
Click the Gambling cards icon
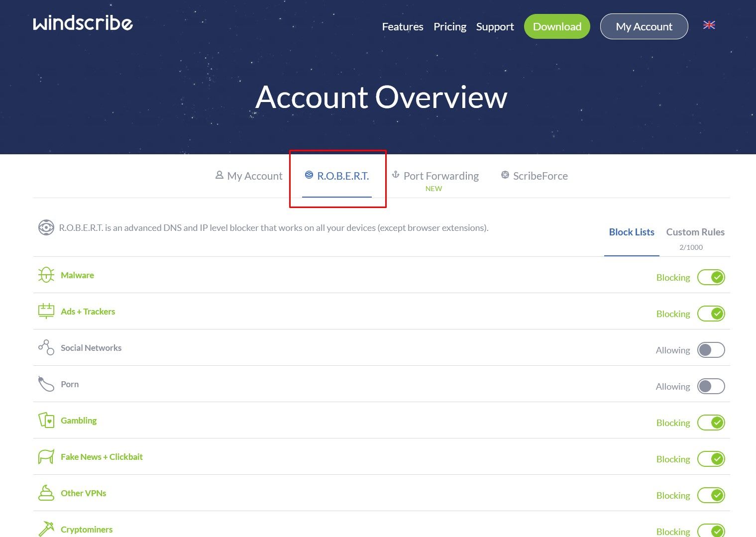click(x=46, y=420)
